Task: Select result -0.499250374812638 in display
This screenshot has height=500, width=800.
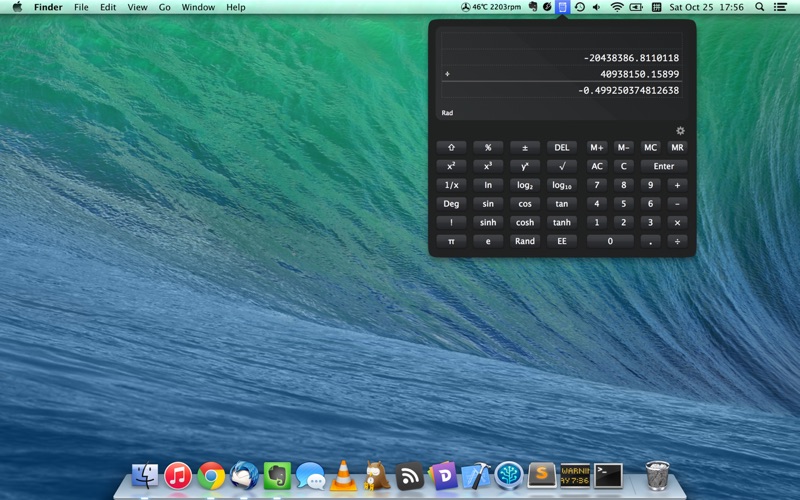Action: 629,90
